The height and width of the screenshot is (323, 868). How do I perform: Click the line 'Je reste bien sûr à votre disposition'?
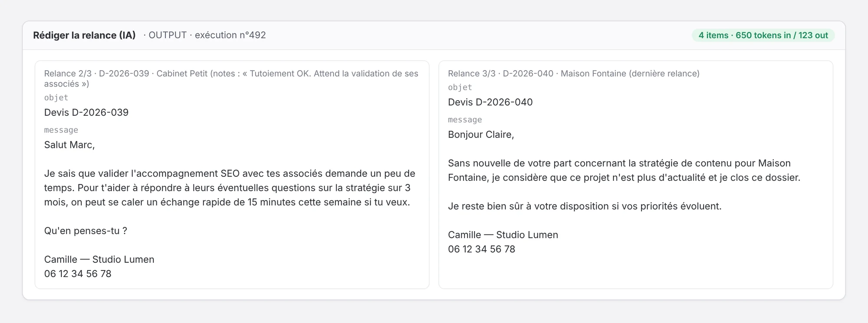coord(585,206)
